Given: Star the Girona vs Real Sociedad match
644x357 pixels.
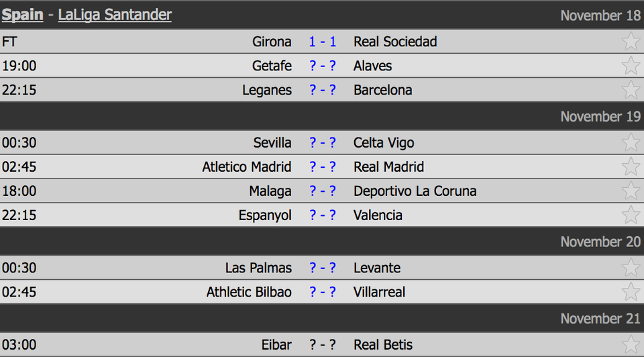Looking at the screenshot, I should tap(631, 42).
